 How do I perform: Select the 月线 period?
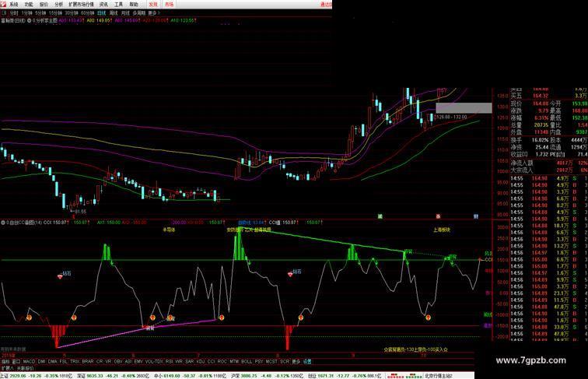(125, 12)
